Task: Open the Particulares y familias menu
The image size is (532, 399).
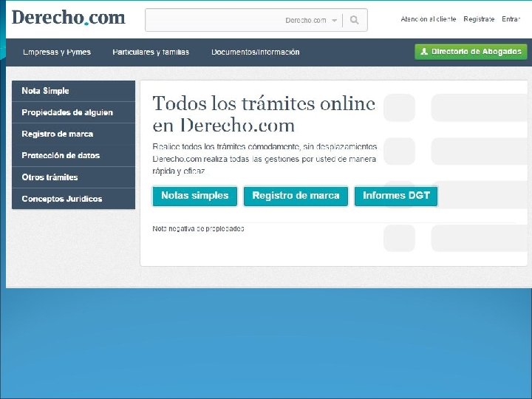Action: pos(151,52)
